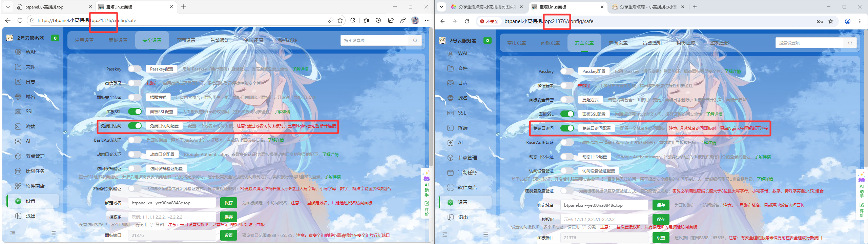Click search magnifier in left panel
Viewport: 868px width, 244px height.
pyautogui.click(x=415, y=40)
